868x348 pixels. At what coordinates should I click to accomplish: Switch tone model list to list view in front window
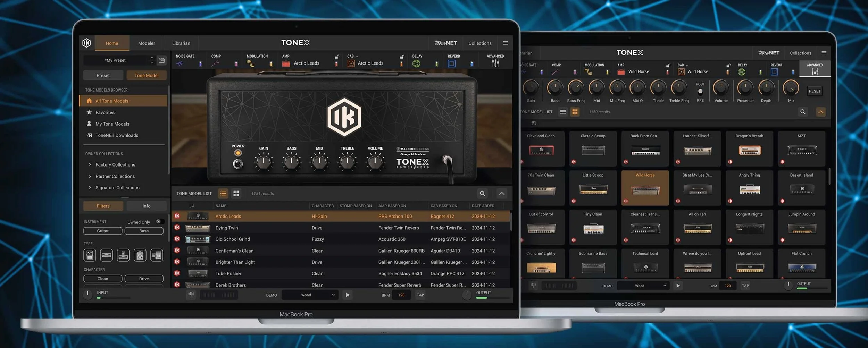223,194
